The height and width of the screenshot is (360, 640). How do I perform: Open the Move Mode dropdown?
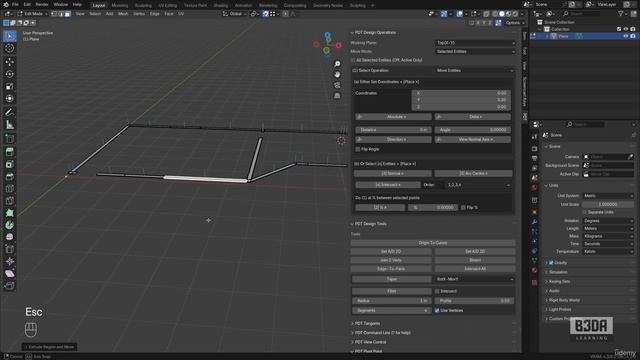(x=476, y=52)
